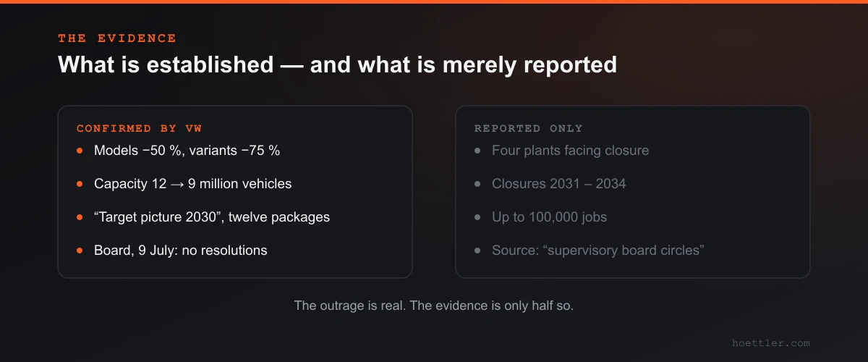The width and height of the screenshot is (868, 362).
Task: Click the bullet beside Up to 100,000 jobs
Action: coord(477,217)
